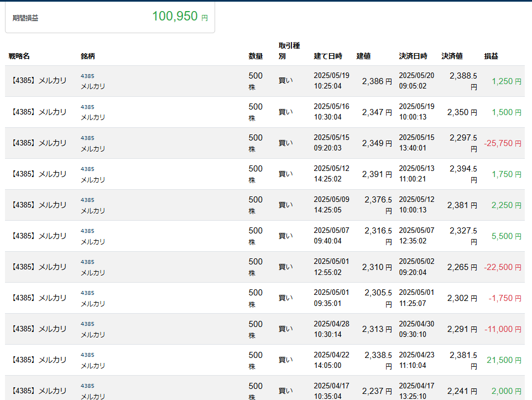
Task: Select the loss value -1,750 円
Action: coord(505,298)
